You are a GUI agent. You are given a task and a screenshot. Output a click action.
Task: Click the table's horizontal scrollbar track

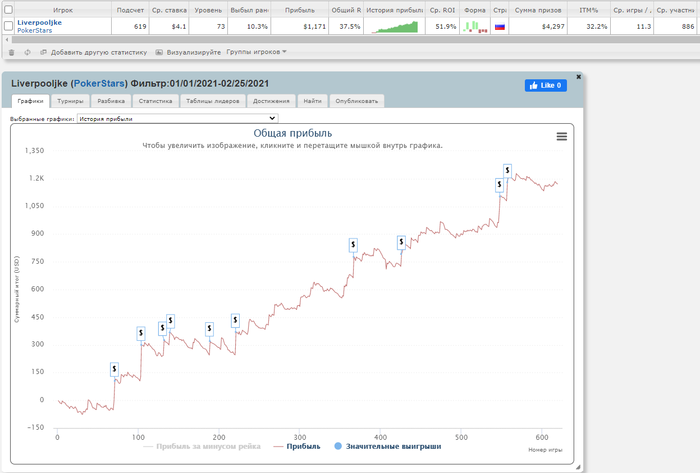[355, 40]
